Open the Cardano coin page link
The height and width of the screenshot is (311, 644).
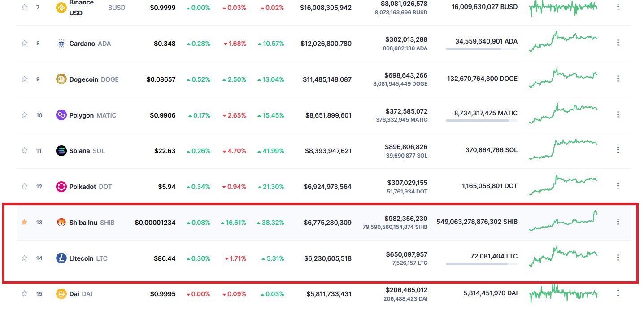[82, 44]
